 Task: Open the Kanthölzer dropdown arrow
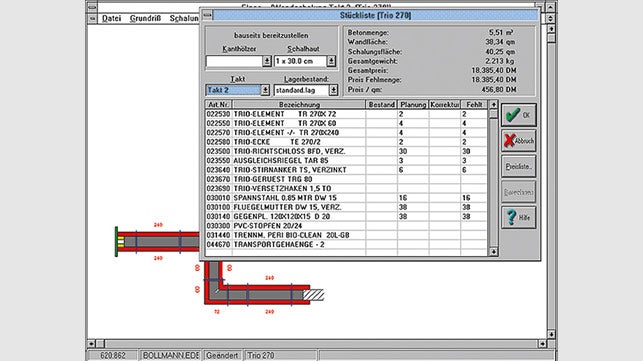[x=267, y=61]
